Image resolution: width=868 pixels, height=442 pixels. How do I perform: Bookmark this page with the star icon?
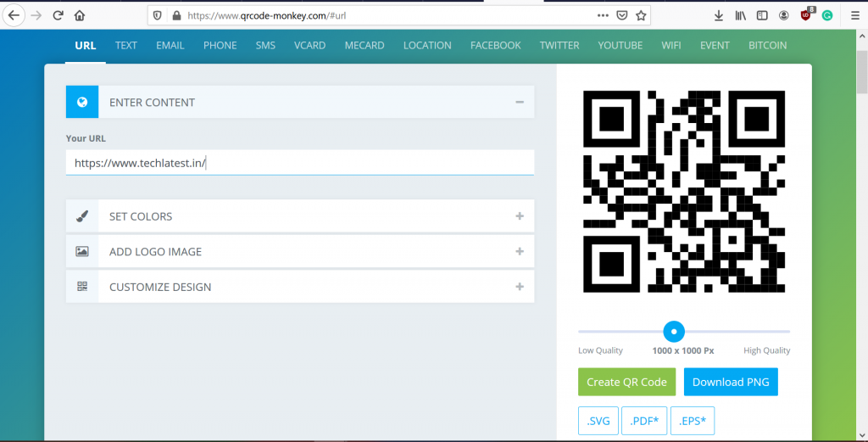pyautogui.click(x=641, y=15)
